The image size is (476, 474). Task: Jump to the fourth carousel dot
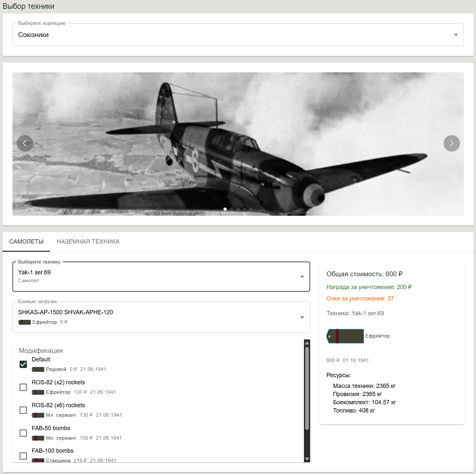point(245,209)
